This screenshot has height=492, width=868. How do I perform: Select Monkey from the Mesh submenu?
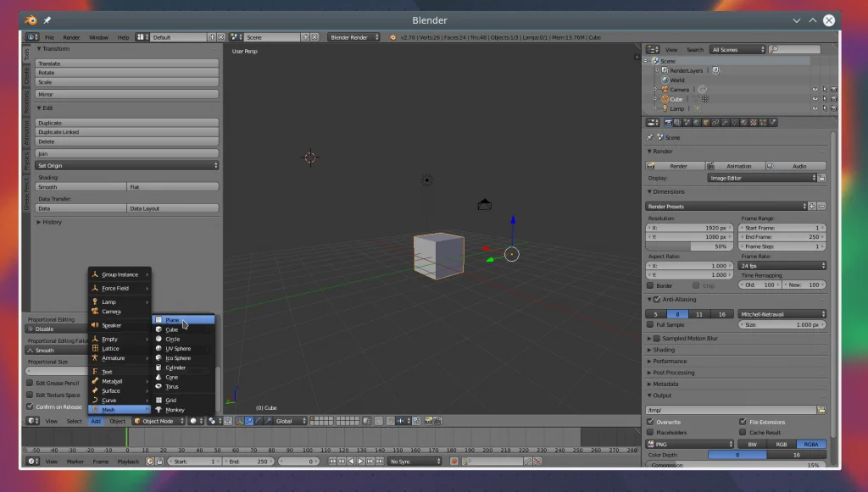pyautogui.click(x=175, y=410)
